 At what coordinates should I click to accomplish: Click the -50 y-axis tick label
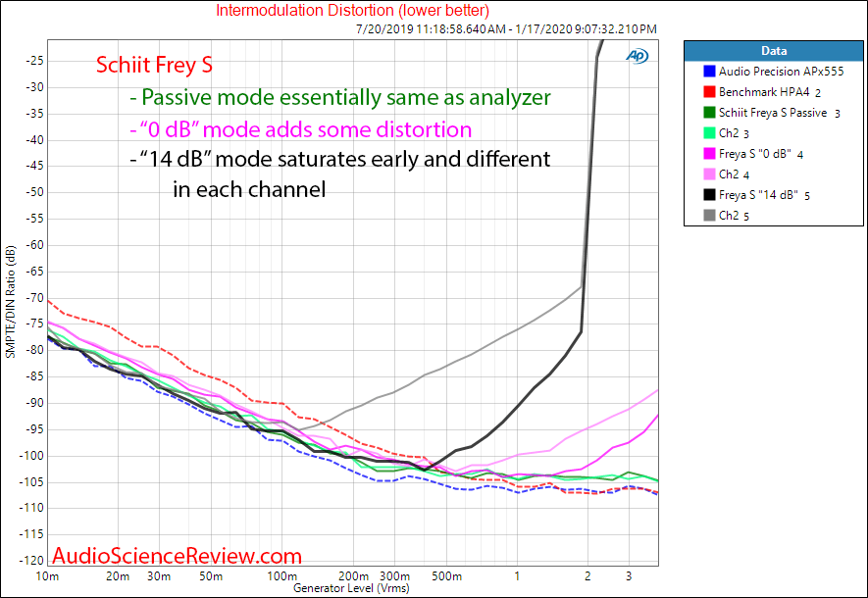(34, 192)
